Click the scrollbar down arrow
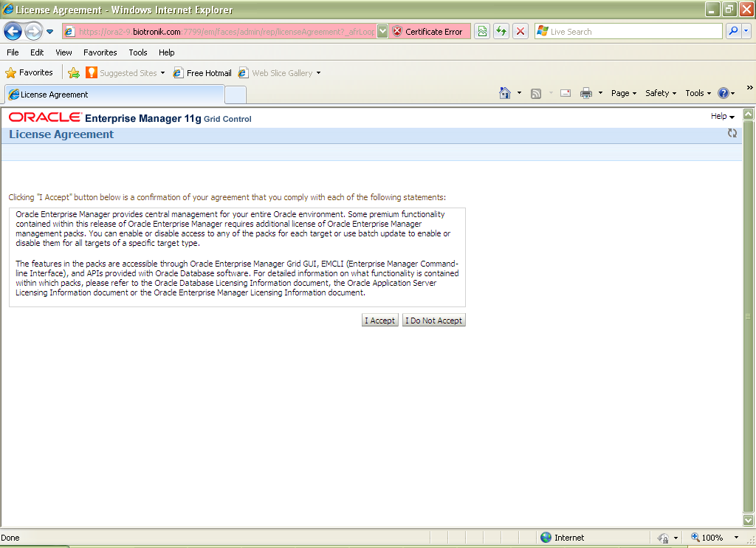This screenshot has height=548, width=756. [749, 520]
